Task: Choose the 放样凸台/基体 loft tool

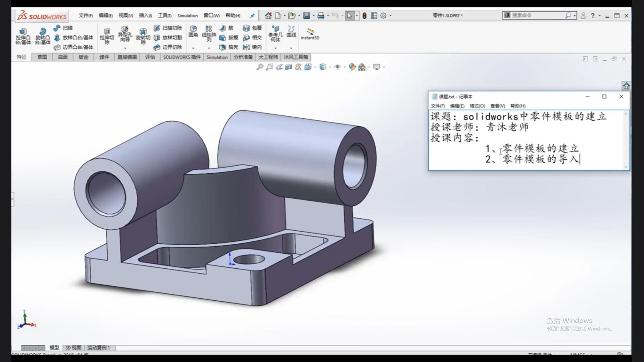Action: tap(73, 38)
